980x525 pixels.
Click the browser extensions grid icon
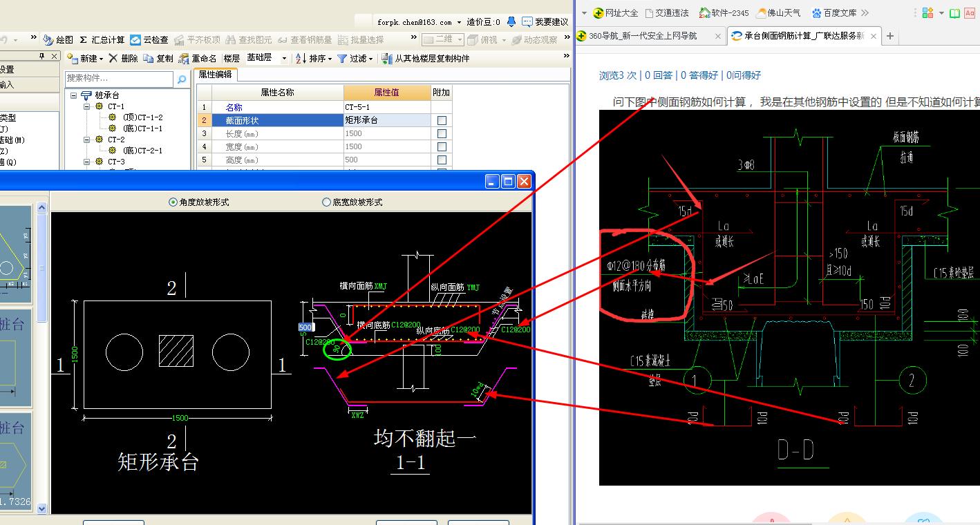point(927,13)
